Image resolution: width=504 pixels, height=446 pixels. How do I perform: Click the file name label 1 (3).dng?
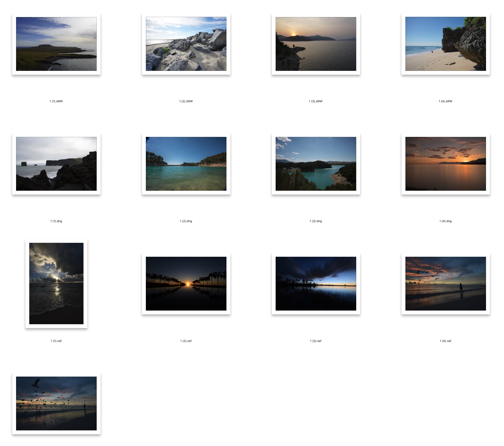[x=316, y=221]
